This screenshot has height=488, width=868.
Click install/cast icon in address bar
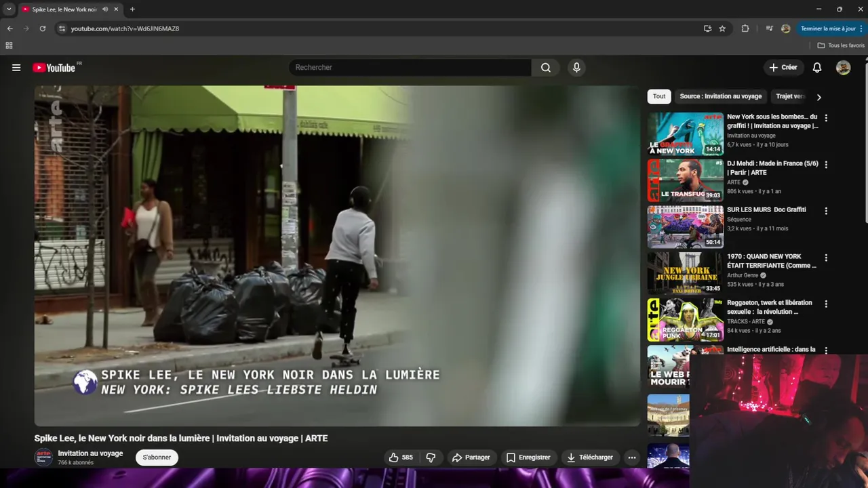point(707,28)
